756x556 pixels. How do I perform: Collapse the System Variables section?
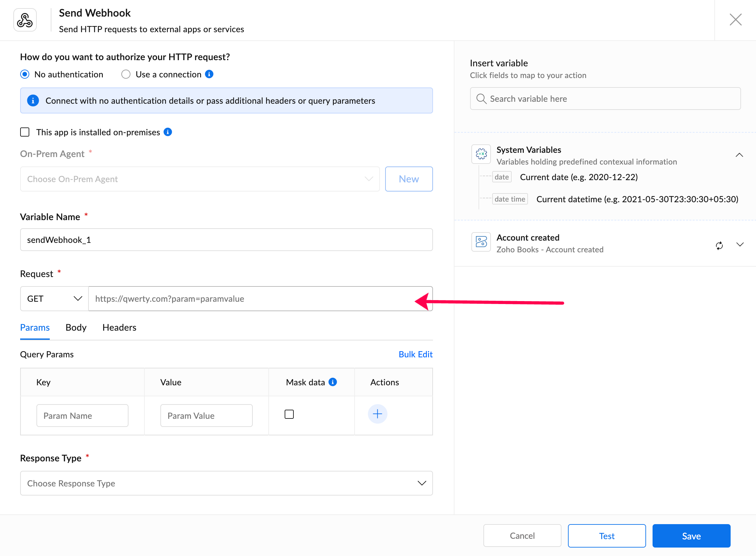[x=739, y=155]
